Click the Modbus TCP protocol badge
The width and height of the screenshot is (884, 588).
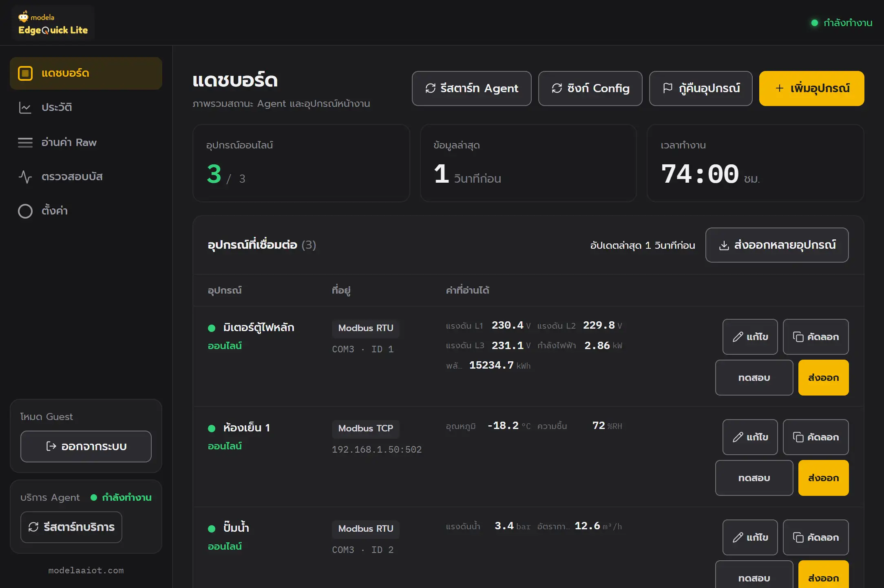pyautogui.click(x=366, y=429)
